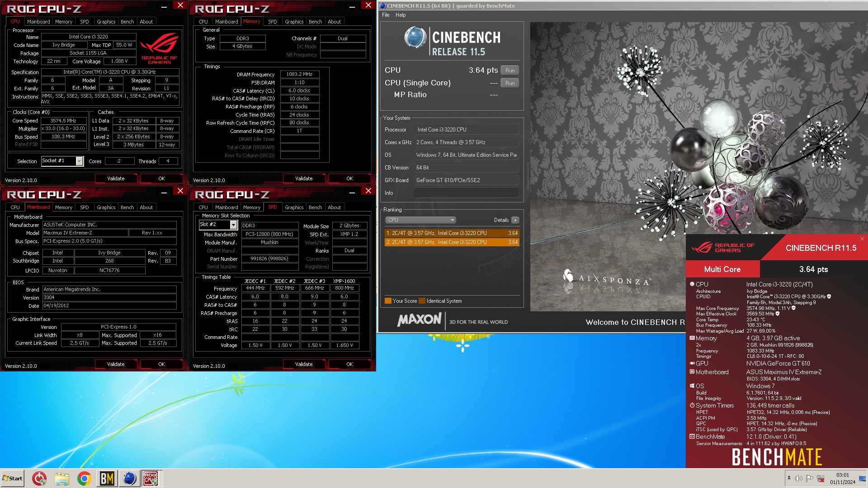Open Windows Explorer from the taskbar

[x=62, y=478]
